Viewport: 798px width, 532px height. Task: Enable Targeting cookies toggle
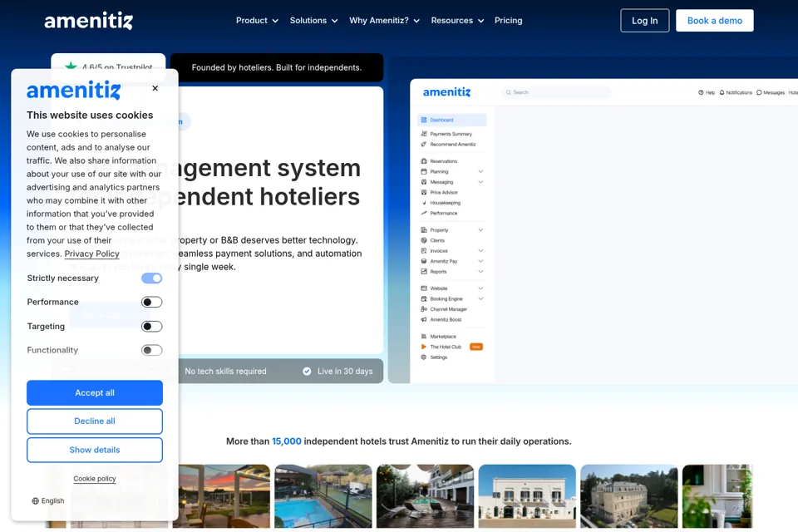(151, 327)
